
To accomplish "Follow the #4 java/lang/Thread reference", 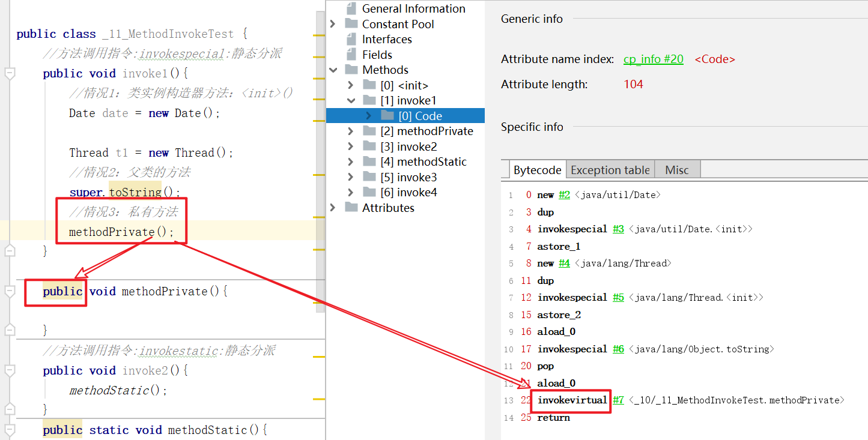I will (x=565, y=264).
